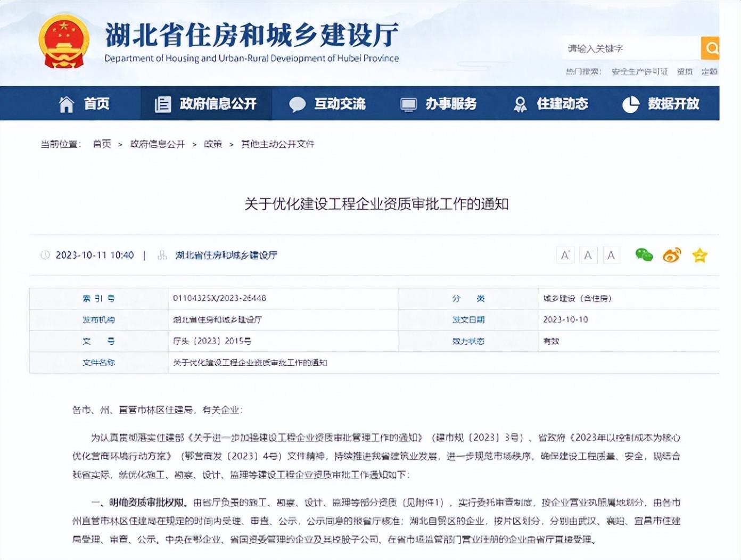The height and width of the screenshot is (560, 741).
Task: Open the 住建动态 navigation tab
Action: (x=550, y=104)
